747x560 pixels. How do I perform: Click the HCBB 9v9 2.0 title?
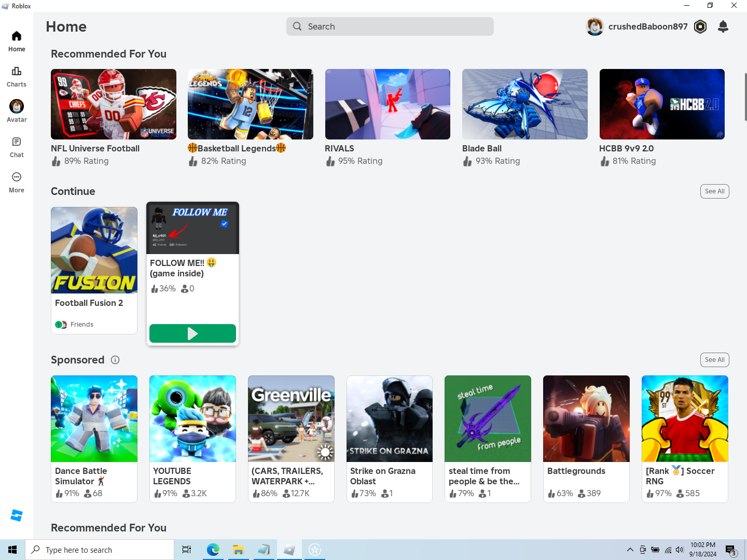click(x=626, y=148)
